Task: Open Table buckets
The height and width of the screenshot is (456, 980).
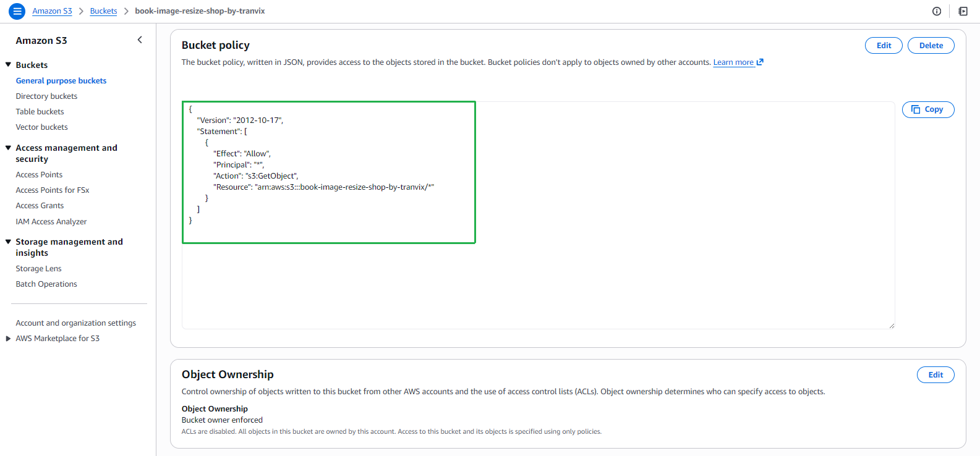Action: click(x=40, y=112)
